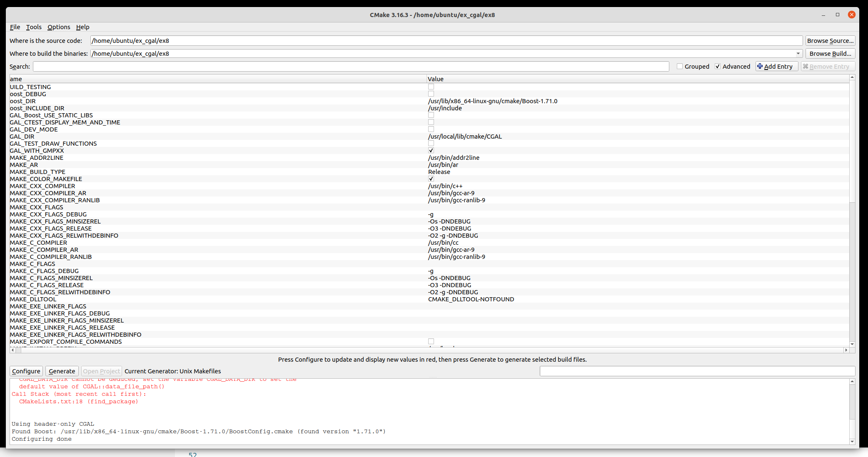868x457 pixels.
Task: Uncheck the Advanced checkbox
Action: [x=718, y=66]
